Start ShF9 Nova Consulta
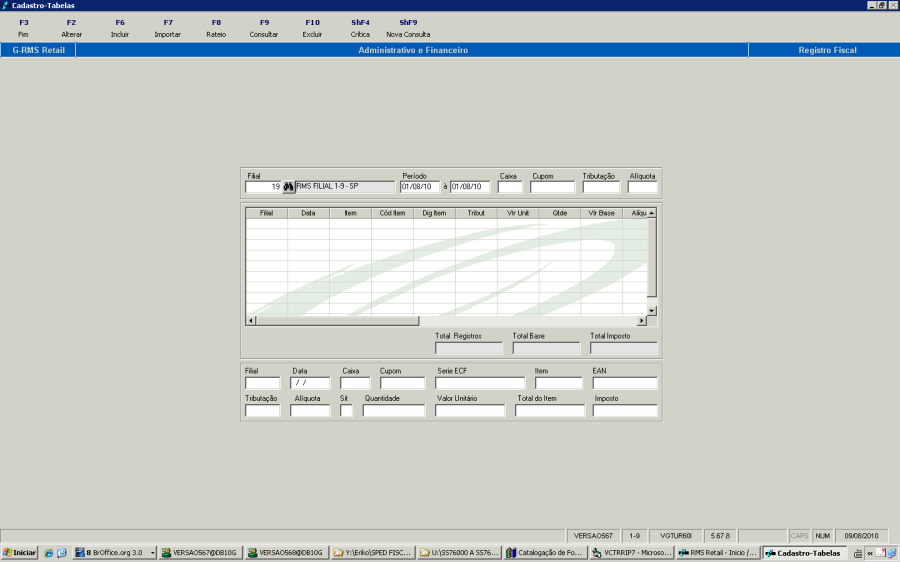Screen dimensions: 900x562 (x=408, y=28)
